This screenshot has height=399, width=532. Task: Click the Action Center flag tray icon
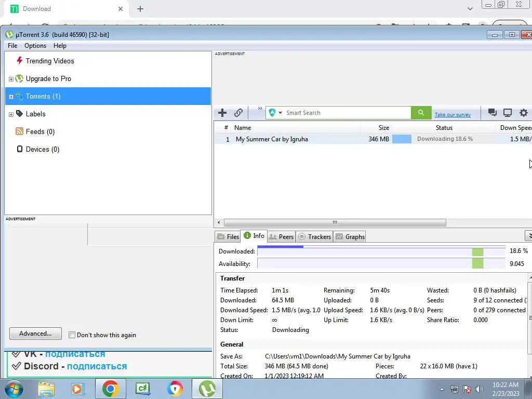point(467,389)
